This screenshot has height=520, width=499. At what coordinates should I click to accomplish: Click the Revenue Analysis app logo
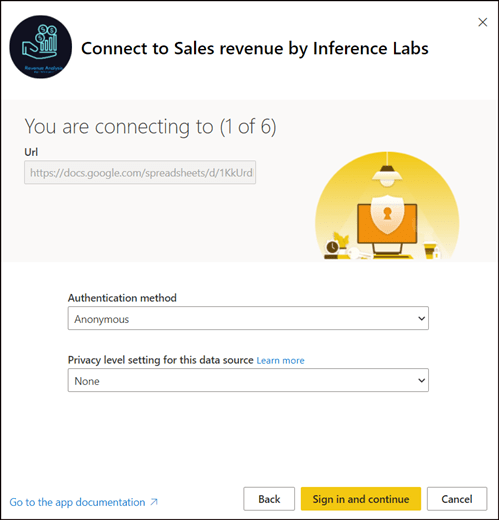point(41,47)
